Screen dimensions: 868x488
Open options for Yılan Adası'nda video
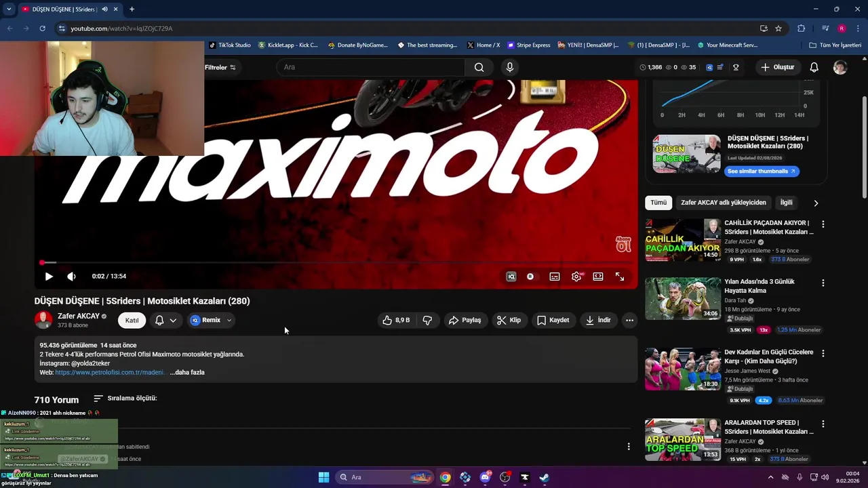point(823,283)
